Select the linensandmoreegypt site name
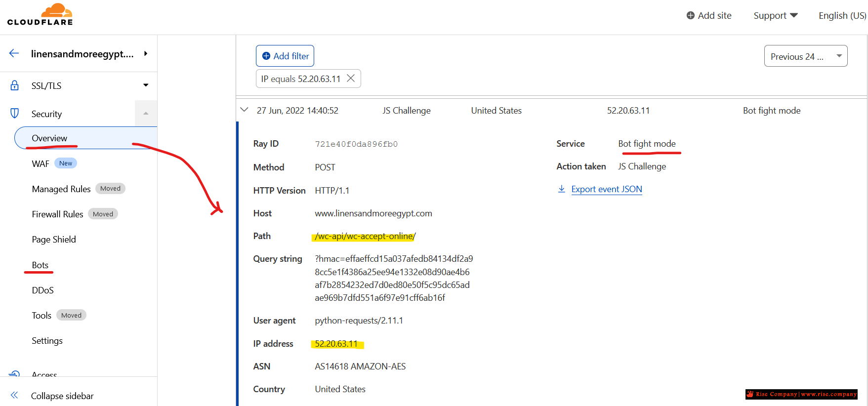This screenshot has height=406, width=868. point(83,54)
